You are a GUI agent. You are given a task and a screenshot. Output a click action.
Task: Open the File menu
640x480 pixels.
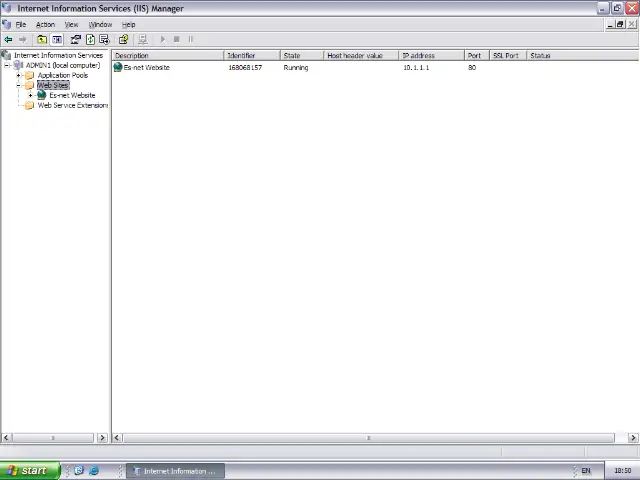coord(21,24)
